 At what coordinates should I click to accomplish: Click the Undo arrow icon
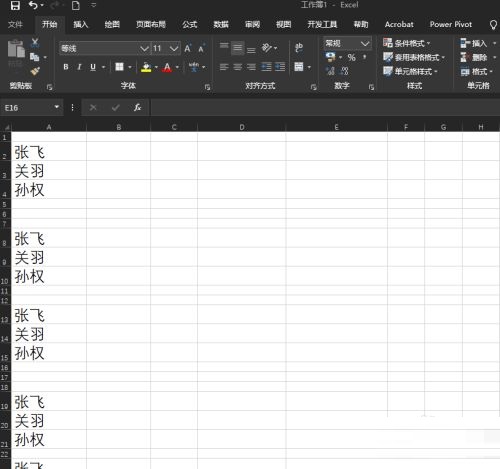33,5
